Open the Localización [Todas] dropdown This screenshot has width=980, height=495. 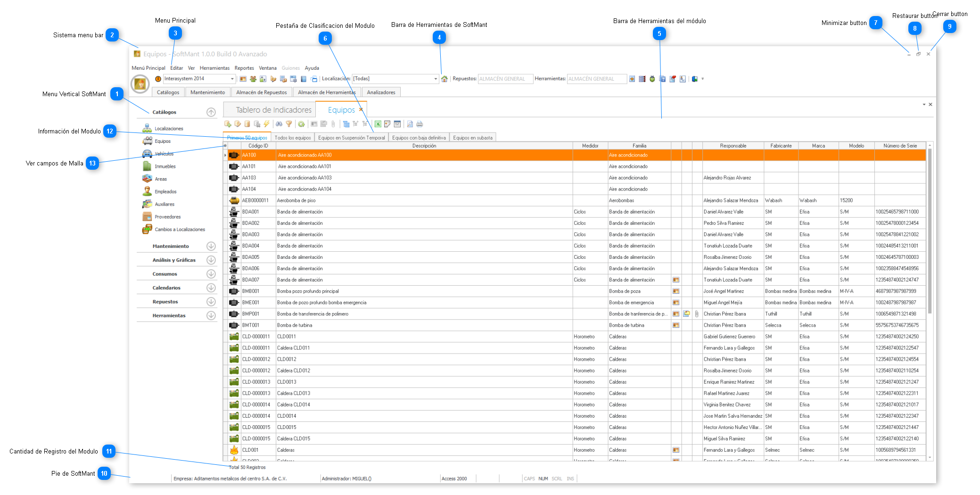435,79
